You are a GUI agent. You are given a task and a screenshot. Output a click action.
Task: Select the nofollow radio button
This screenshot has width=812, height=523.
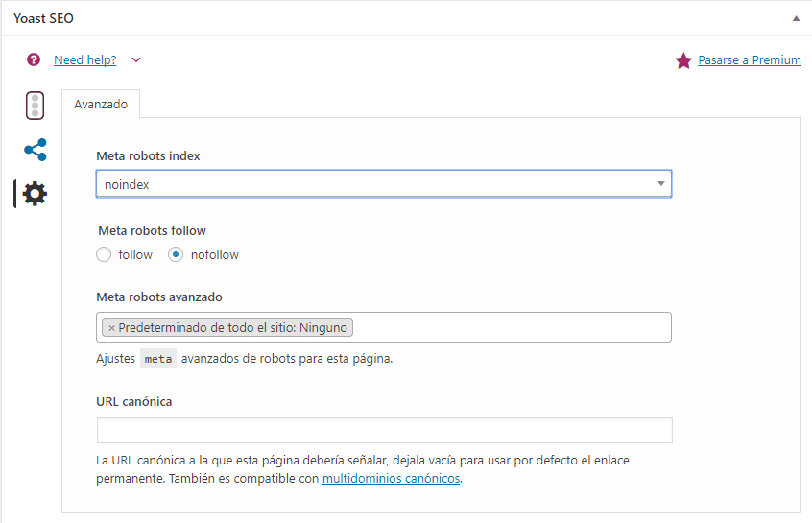[x=176, y=254]
